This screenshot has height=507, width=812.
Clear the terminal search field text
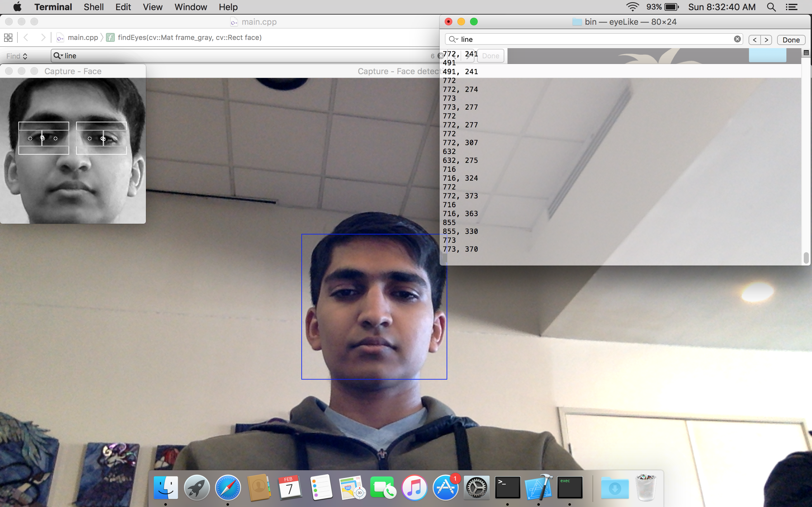(737, 39)
